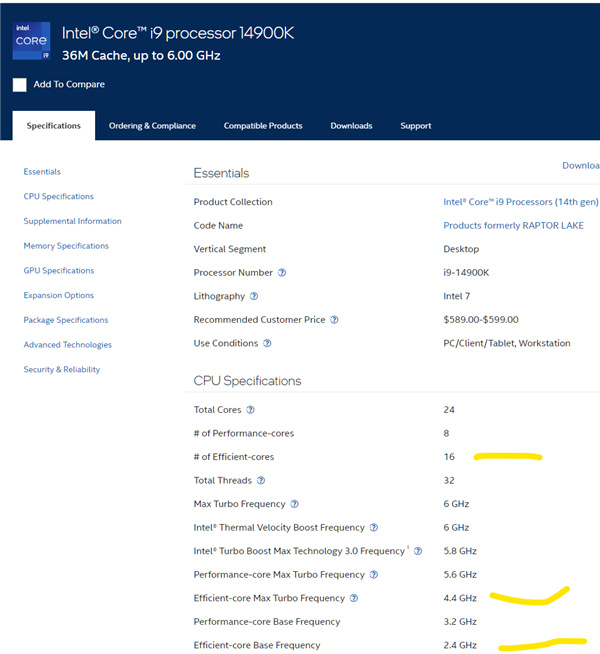Show help for Recommended Customer Price

[x=334, y=320]
